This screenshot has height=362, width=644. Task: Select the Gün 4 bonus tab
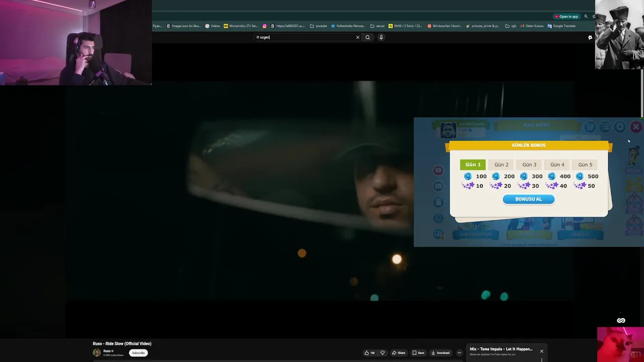point(557,164)
